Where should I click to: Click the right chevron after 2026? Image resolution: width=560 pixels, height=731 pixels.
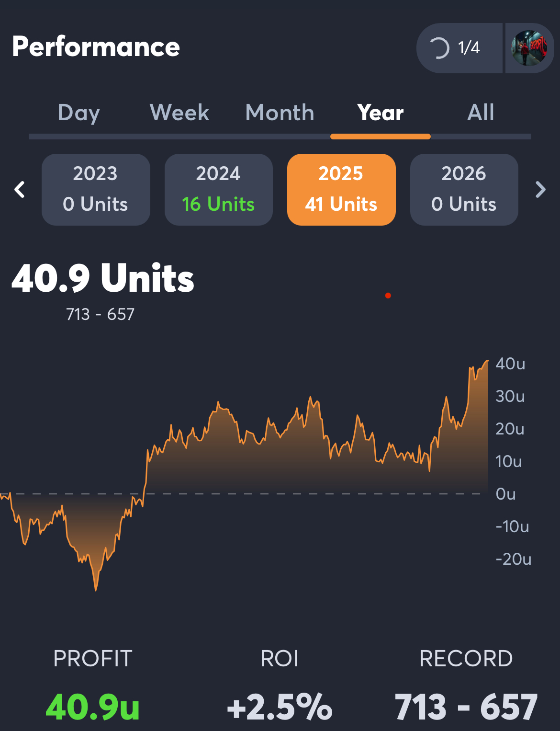540,190
